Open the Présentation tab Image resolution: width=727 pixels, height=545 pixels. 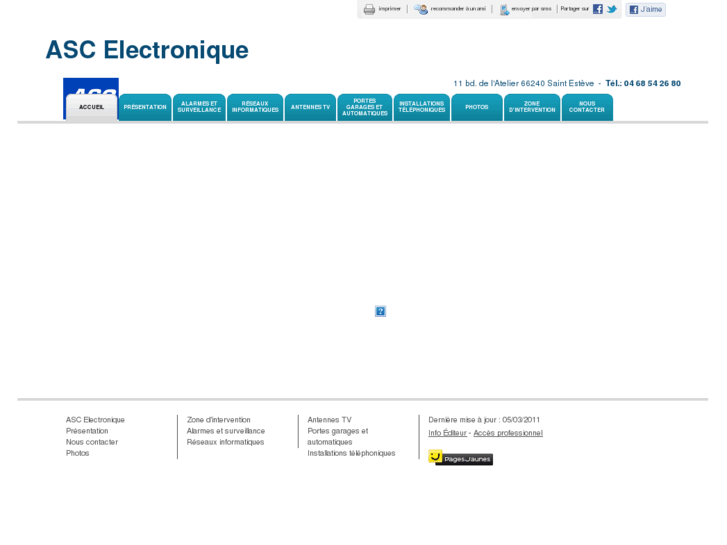point(145,107)
